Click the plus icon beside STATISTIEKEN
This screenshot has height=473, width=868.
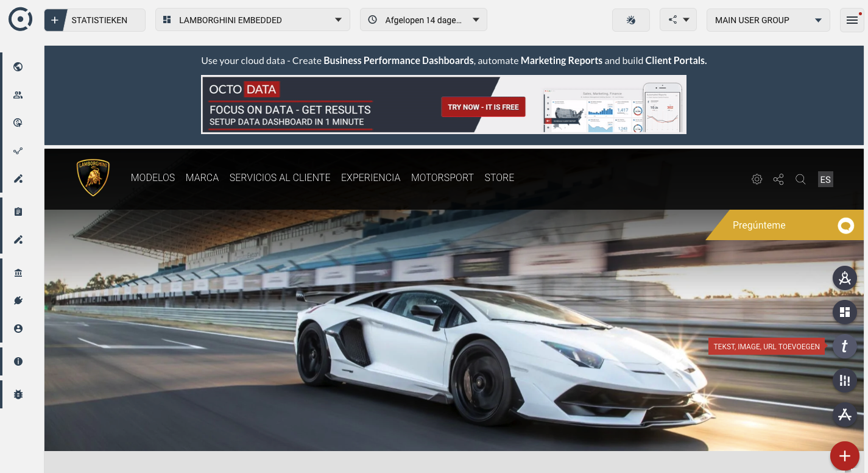(55, 20)
